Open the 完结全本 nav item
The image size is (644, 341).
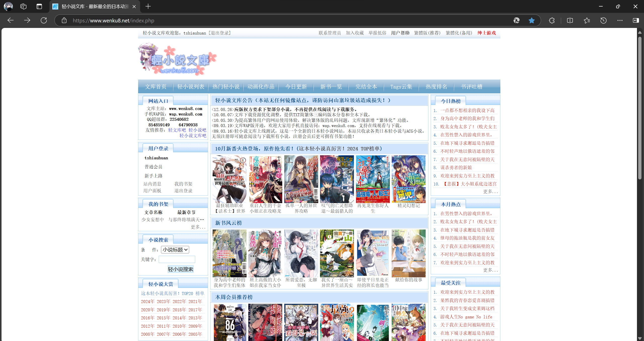tap(366, 87)
